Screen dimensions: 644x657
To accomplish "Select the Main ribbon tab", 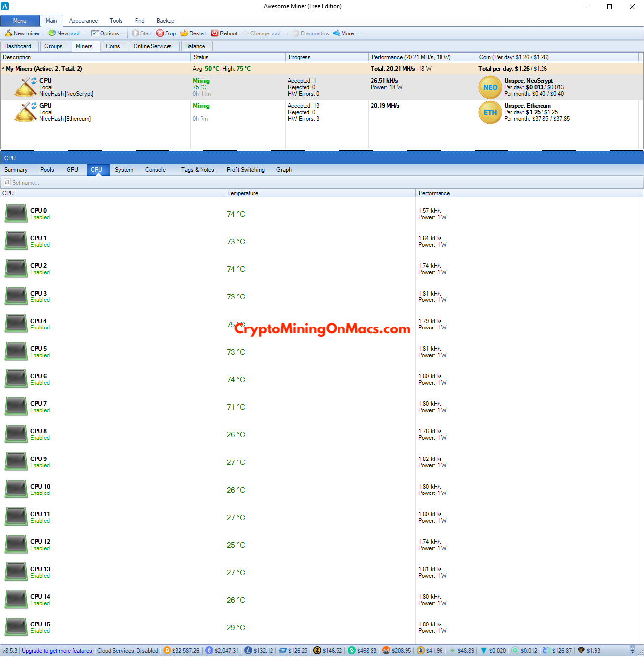I will [x=51, y=21].
